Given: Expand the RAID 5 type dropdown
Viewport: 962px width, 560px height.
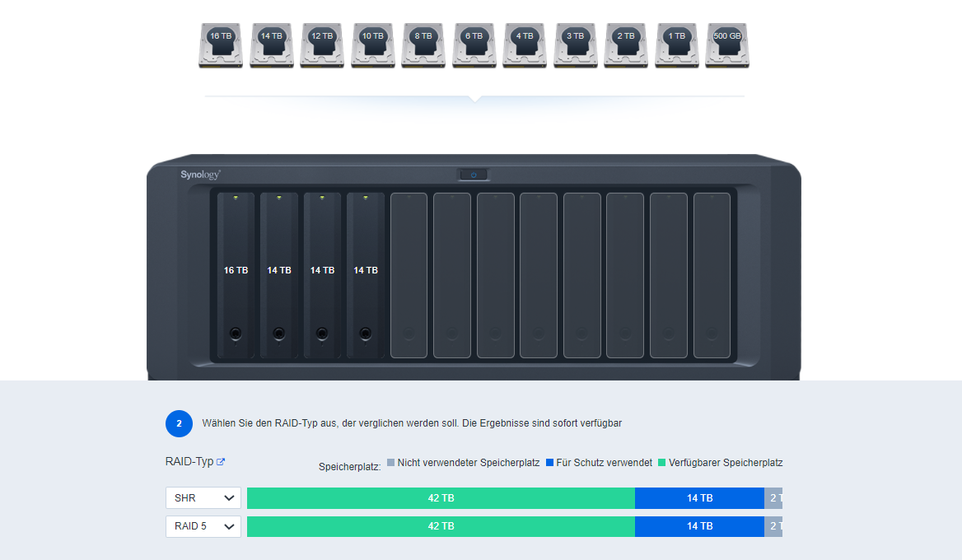Looking at the screenshot, I should click(203, 526).
